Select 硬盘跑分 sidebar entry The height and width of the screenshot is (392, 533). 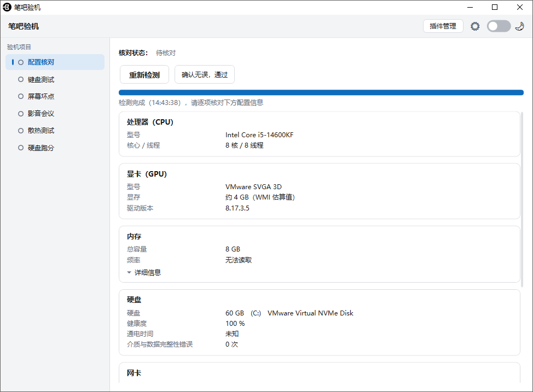click(55, 148)
